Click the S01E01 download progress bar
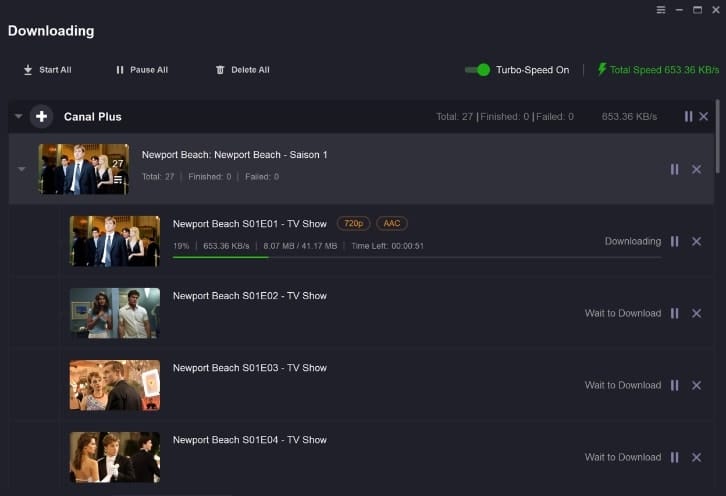The width and height of the screenshot is (726, 496). 417,257
